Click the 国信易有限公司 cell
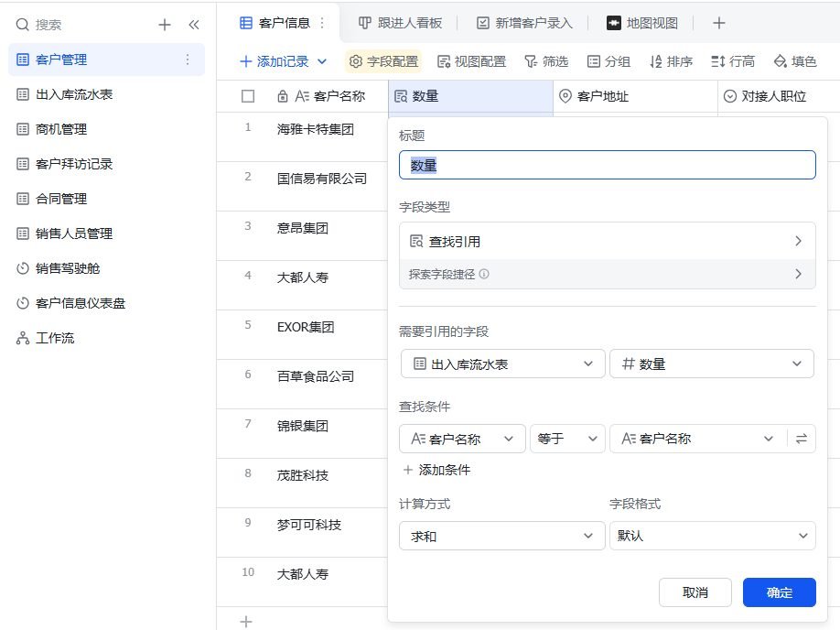The image size is (840, 630). click(x=322, y=179)
